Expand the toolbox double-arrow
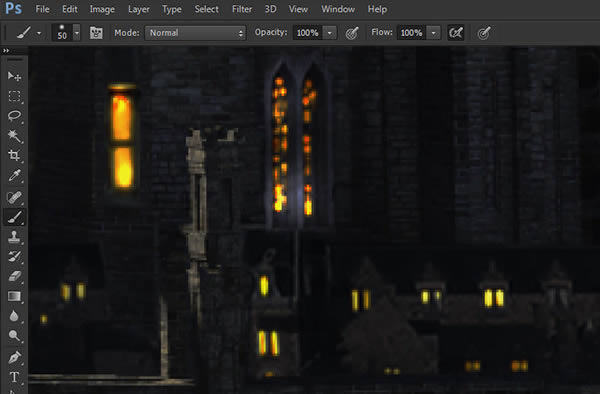 pos(6,50)
